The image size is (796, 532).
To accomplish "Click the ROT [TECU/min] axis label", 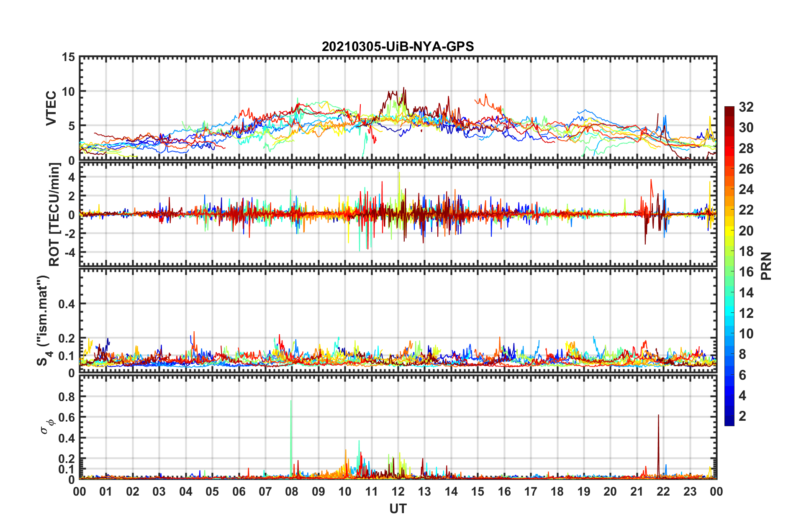I will [54, 215].
